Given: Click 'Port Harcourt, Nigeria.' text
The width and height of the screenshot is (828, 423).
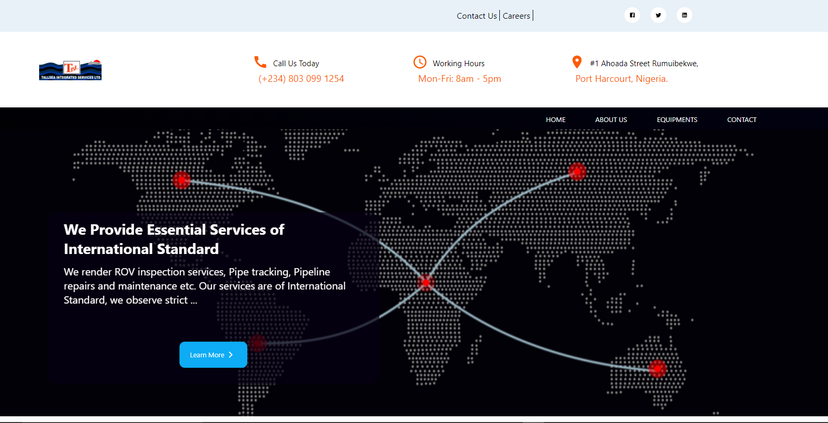Looking at the screenshot, I should click(x=622, y=79).
